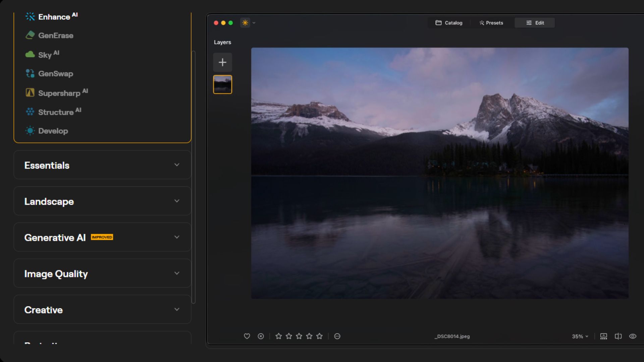Rate the photo three stars
This screenshot has width=644, height=362.
299,336
